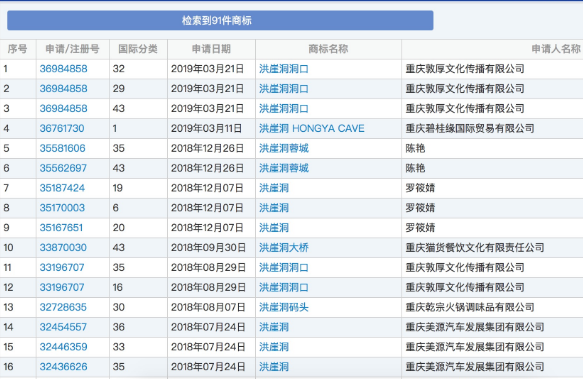The width and height of the screenshot is (583, 379).
Task: Open trademark 洪崖洞 in row 16
Action: click(x=274, y=367)
